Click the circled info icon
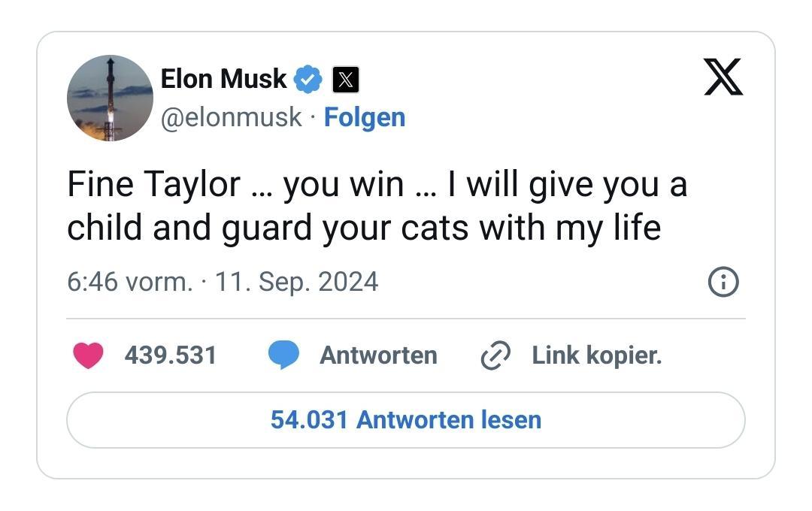Image resolution: width=812 pixels, height=511 pixels. click(723, 282)
